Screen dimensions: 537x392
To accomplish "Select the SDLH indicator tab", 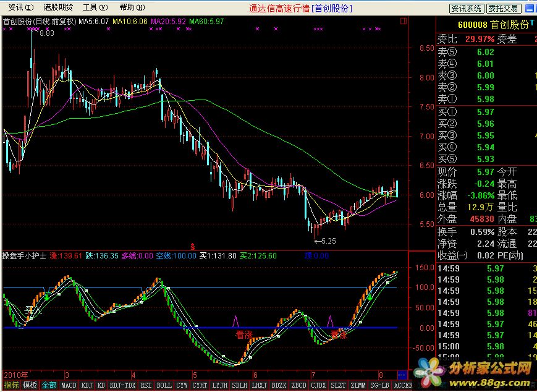I will pyautogui.click(x=239, y=385).
